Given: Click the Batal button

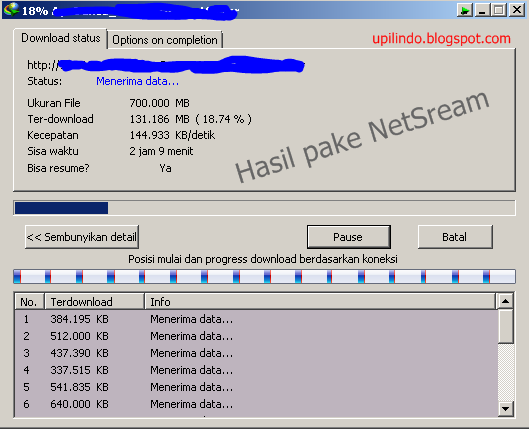Looking at the screenshot, I should coord(455,237).
